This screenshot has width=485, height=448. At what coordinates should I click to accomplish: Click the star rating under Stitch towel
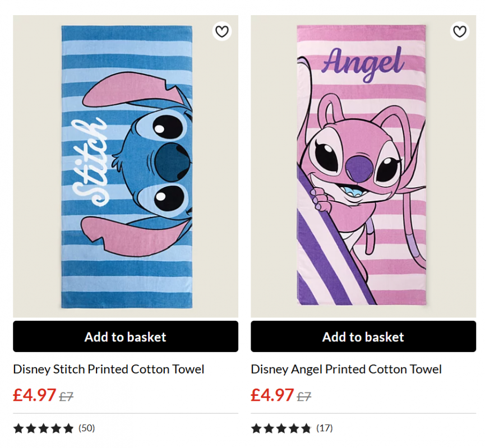click(x=43, y=428)
